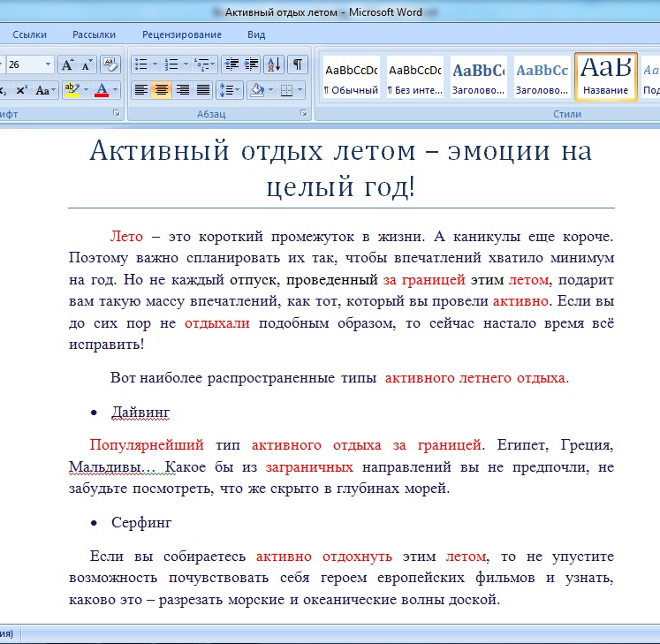Align text to the right
Image resolution: width=660 pixels, height=644 pixels.
(182, 90)
